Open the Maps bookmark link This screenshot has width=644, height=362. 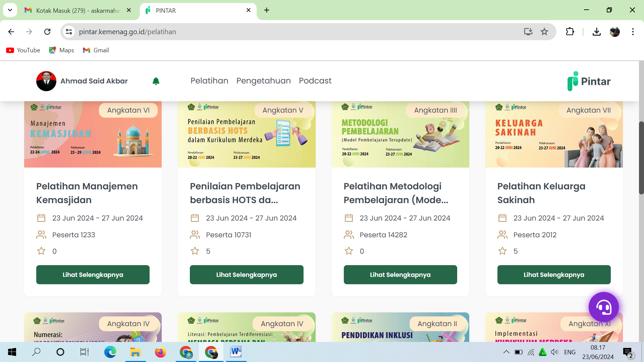click(x=61, y=50)
